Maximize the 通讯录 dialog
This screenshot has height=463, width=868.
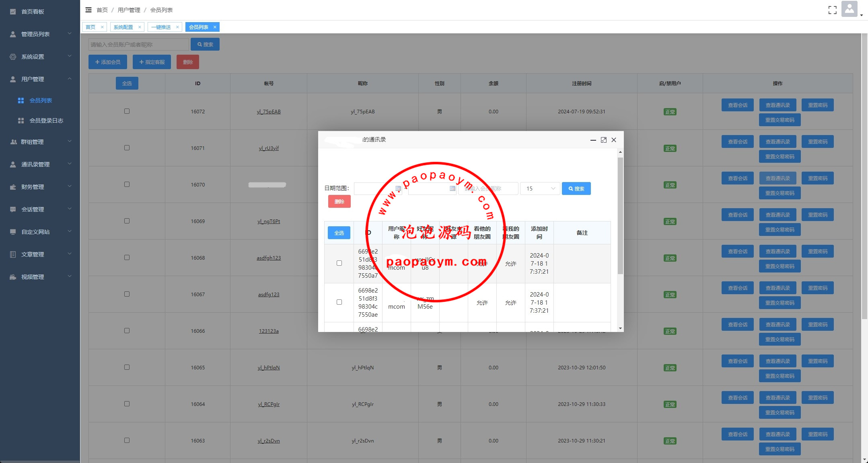pos(603,140)
